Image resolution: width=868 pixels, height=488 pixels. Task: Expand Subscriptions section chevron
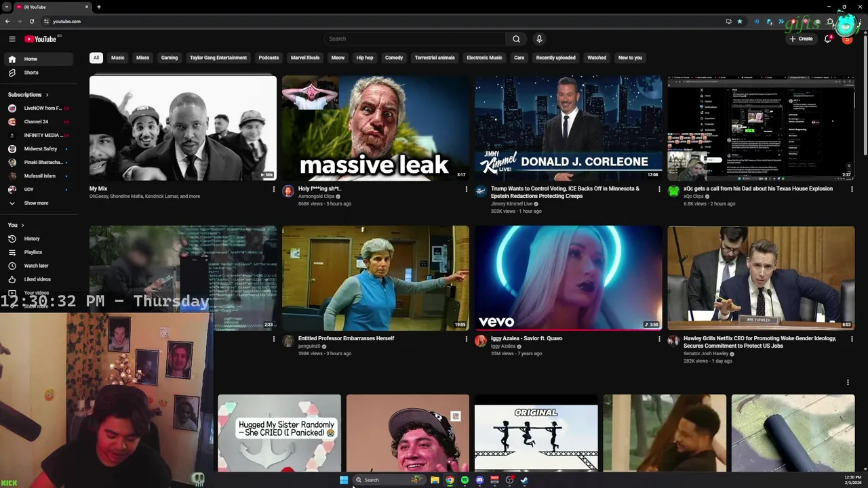[x=47, y=95]
